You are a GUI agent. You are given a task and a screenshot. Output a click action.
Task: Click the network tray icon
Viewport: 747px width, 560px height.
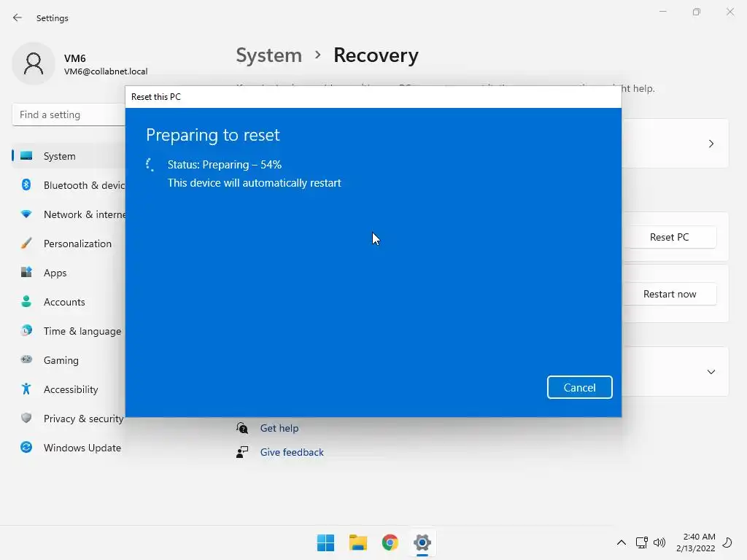[x=641, y=542]
